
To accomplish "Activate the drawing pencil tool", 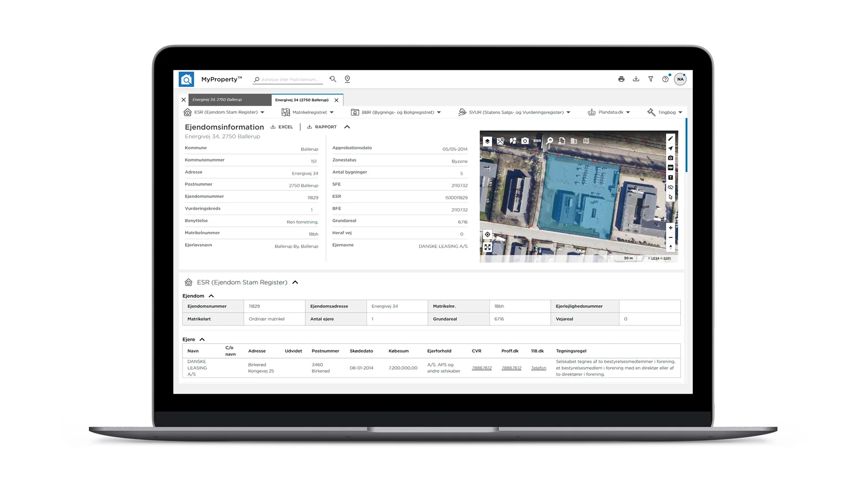I will click(671, 139).
